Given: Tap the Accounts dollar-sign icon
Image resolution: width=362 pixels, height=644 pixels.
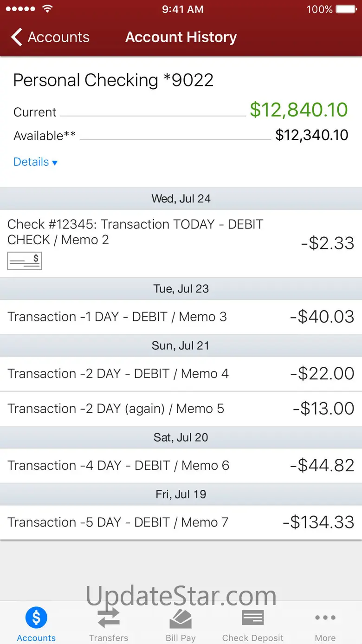Looking at the screenshot, I should [x=36, y=618].
